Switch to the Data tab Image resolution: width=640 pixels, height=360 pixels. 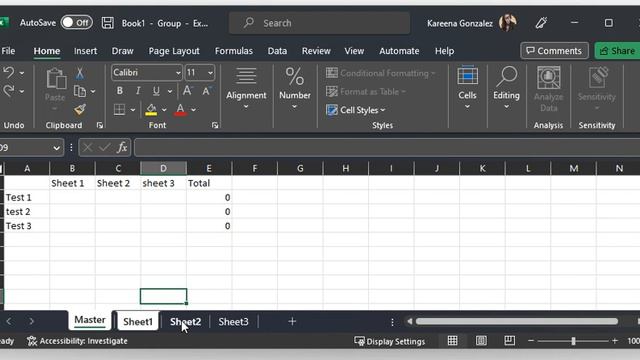(x=277, y=51)
